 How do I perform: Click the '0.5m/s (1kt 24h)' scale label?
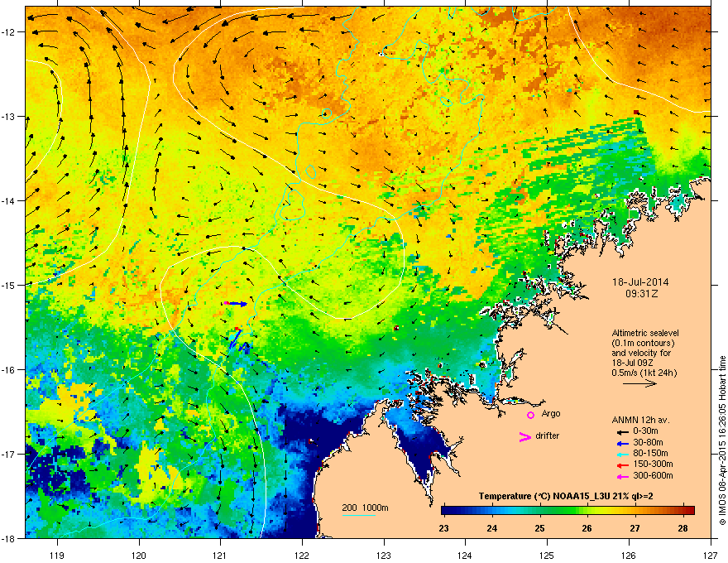[644, 373]
